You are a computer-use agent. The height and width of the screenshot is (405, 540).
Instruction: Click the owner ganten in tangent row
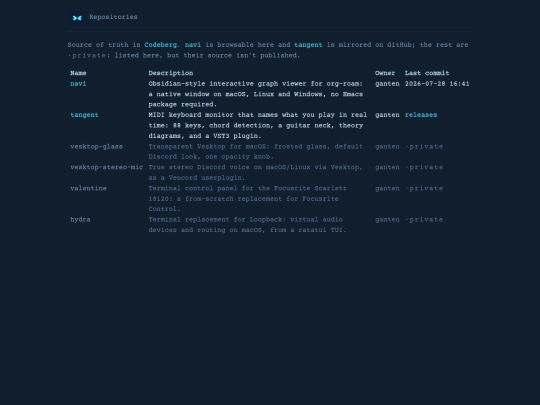[387, 115]
